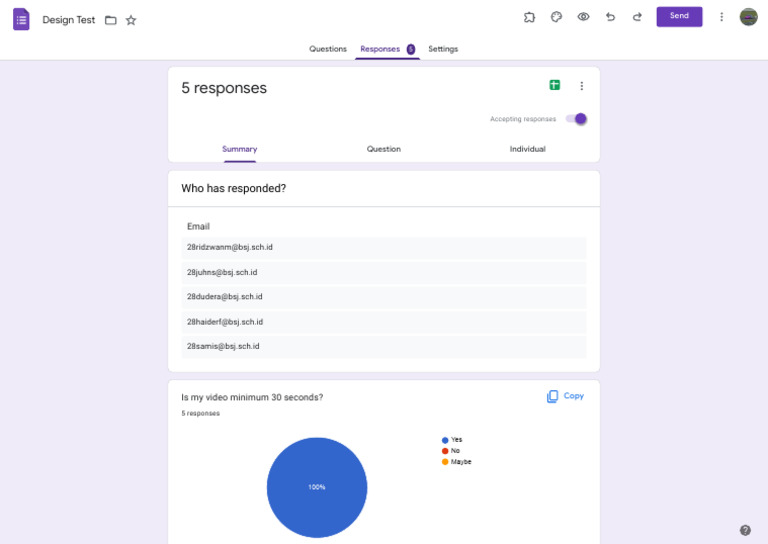
Task: View responses in Sheets icon
Action: [554, 85]
